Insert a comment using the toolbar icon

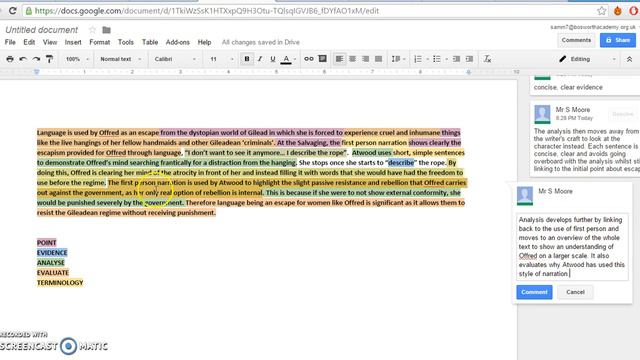(x=322, y=59)
